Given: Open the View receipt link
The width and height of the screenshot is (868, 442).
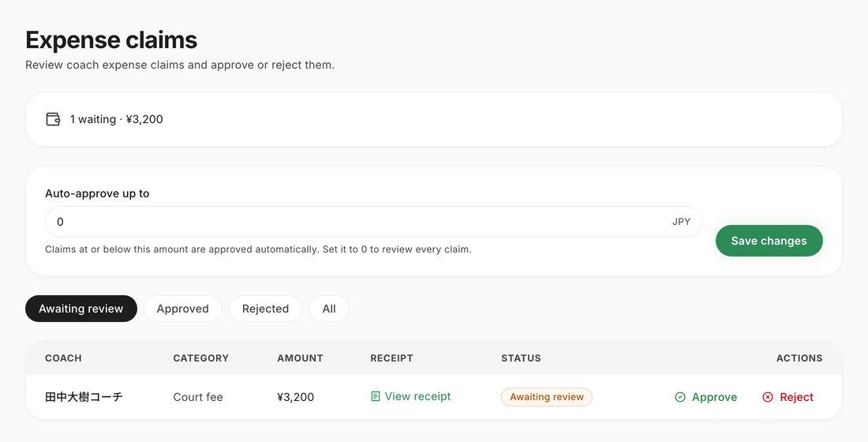Looking at the screenshot, I should [411, 396].
